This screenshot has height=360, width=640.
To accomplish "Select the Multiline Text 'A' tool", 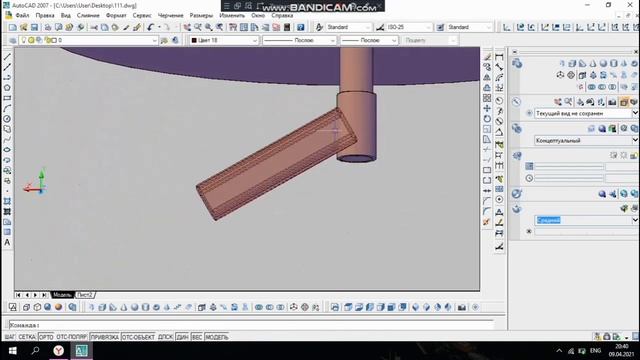I will (x=7, y=242).
